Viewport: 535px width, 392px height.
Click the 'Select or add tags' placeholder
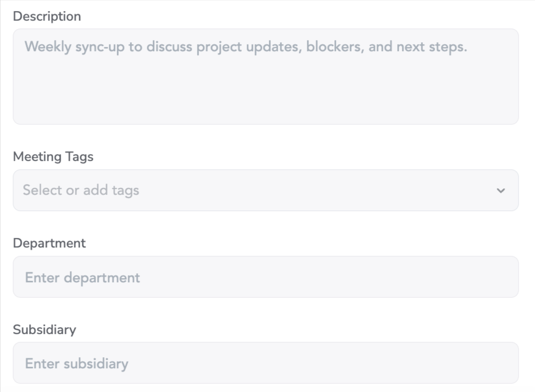point(81,190)
